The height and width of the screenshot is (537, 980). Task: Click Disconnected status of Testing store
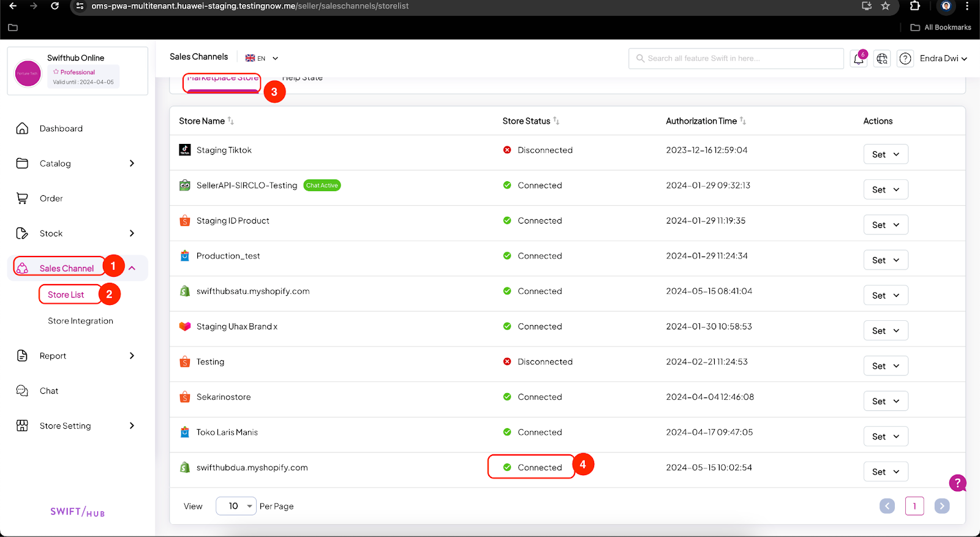pos(538,362)
